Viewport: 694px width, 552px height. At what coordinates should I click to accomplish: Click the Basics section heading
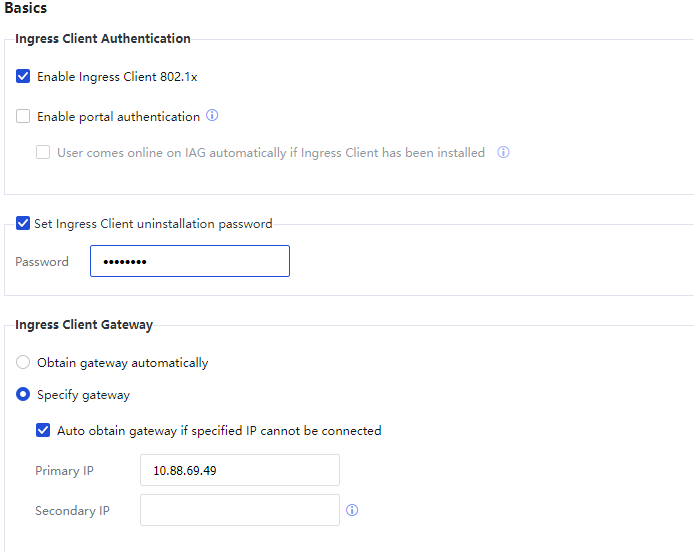(x=26, y=8)
